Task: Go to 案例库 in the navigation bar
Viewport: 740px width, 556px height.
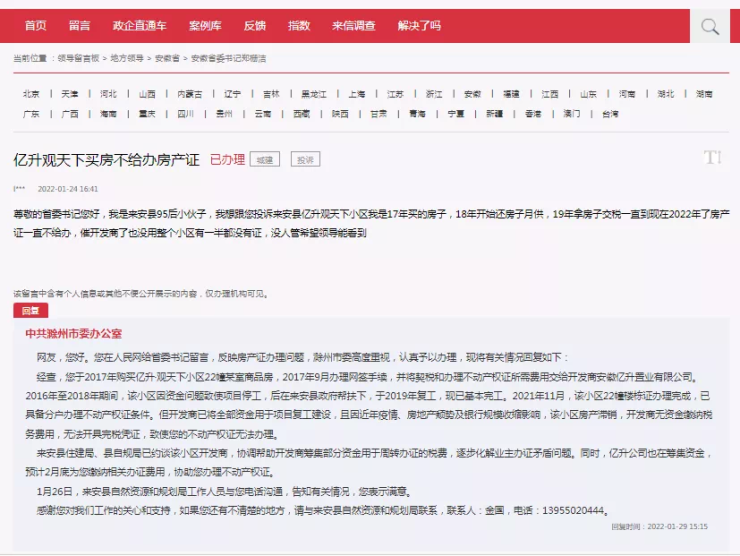Action: click(x=205, y=25)
